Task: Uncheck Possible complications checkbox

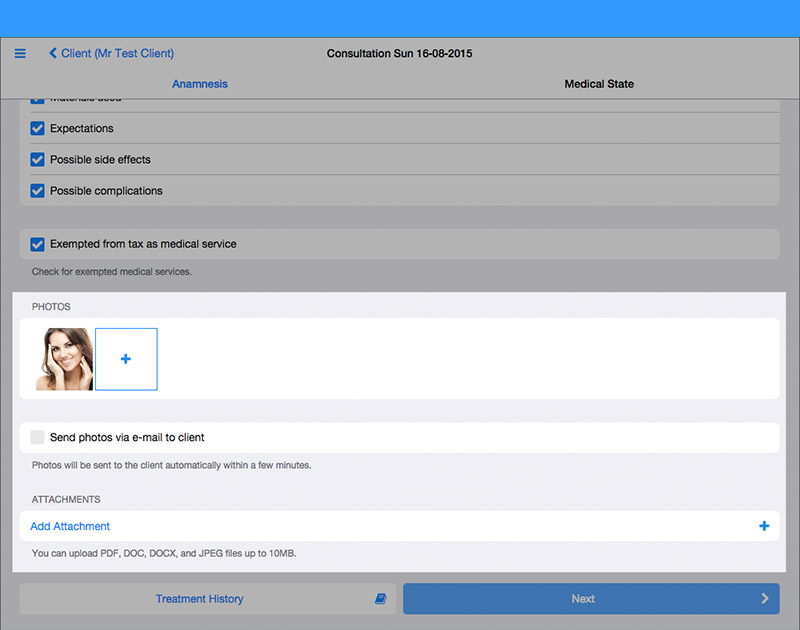Action: (37, 191)
